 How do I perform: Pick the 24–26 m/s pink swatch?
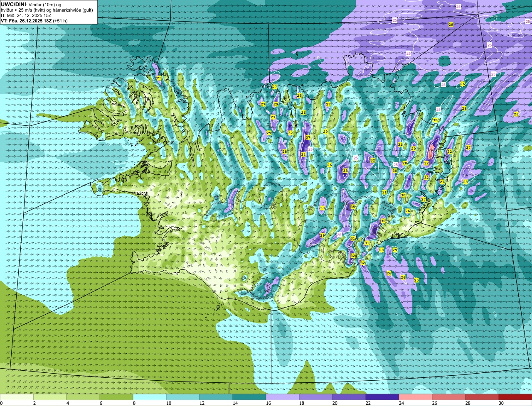coord(416,397)
